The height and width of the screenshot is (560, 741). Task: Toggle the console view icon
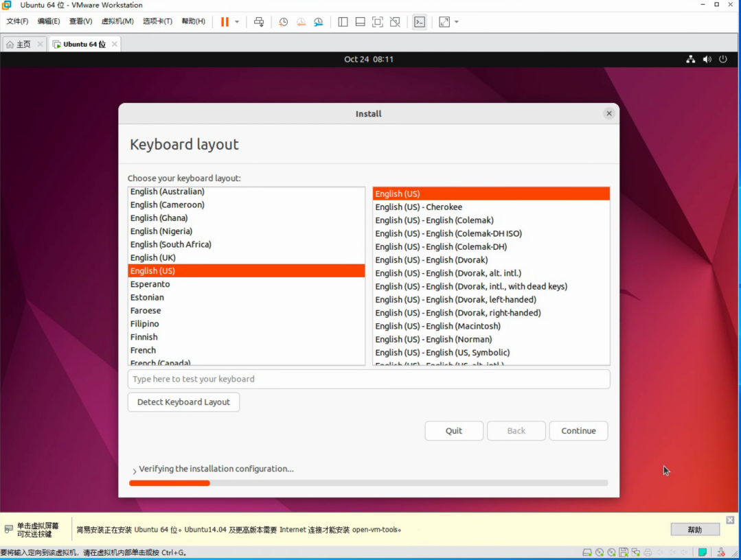pyautogui.click(x=419, y=22)
